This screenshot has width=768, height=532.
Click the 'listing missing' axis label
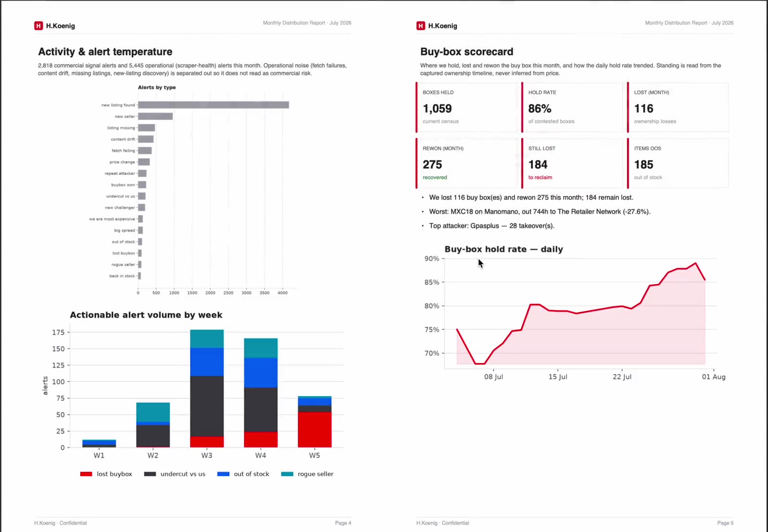[121, 128]
